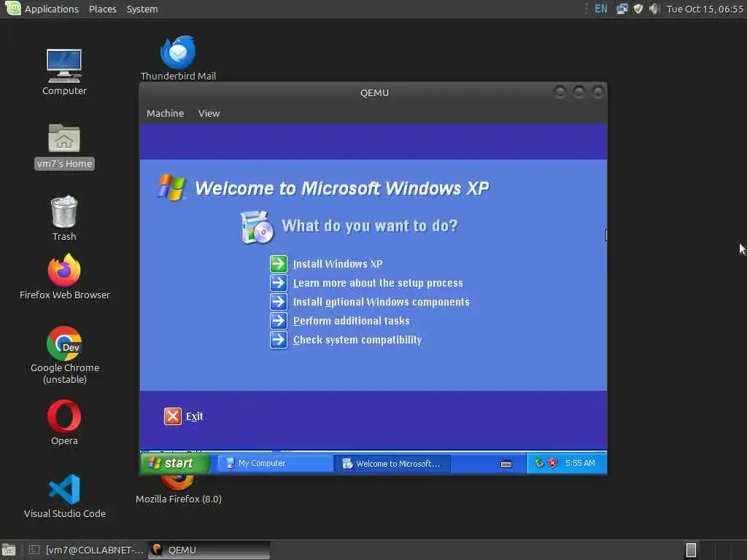The width and height of the screenshot is (747, 560).
Task: Select the Trash desktop icon
Action: 64,218
